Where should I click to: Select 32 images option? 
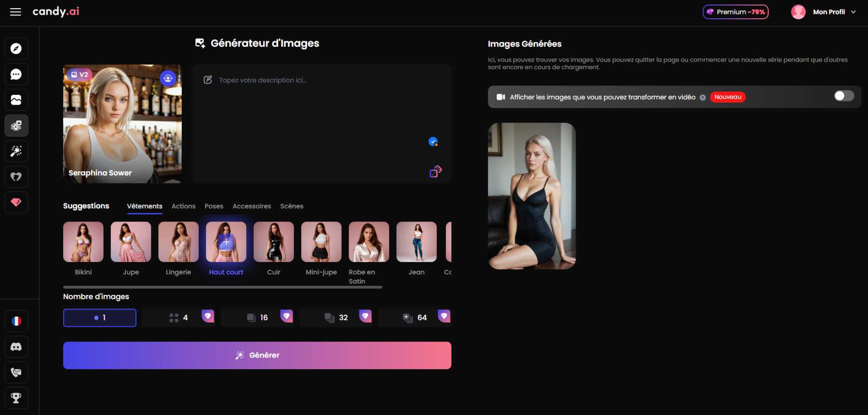pos(336,318)
